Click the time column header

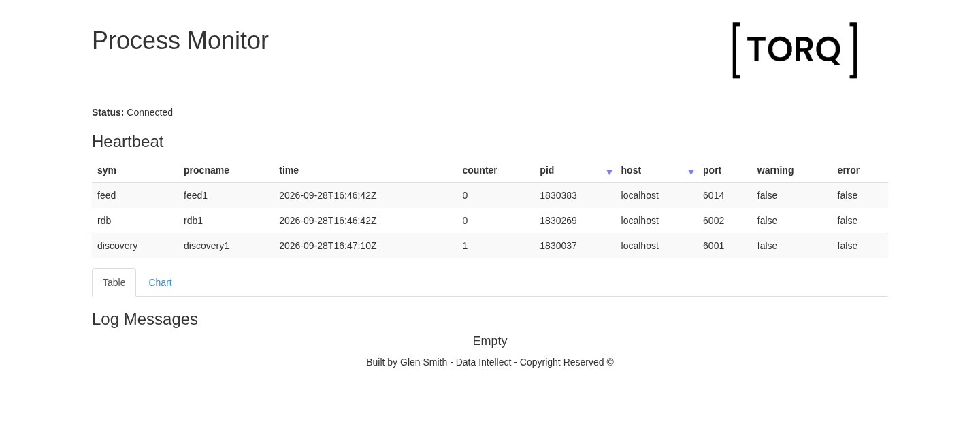[289, 170]
